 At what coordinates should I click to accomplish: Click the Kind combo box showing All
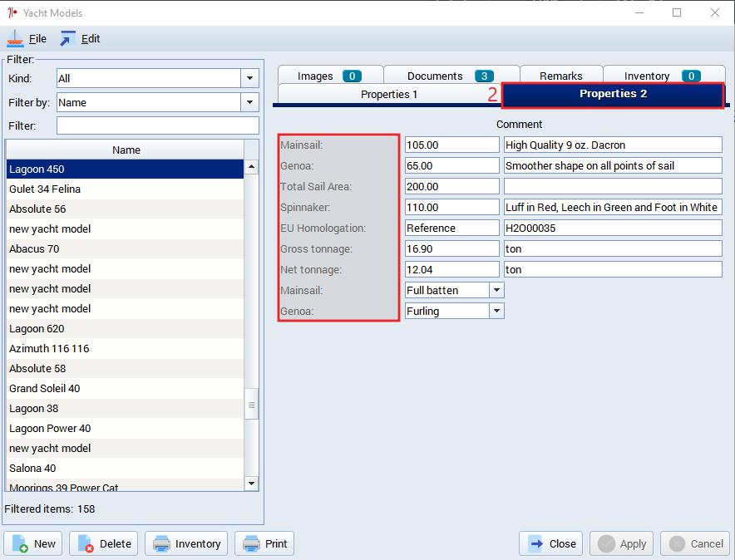pos(157,78)
